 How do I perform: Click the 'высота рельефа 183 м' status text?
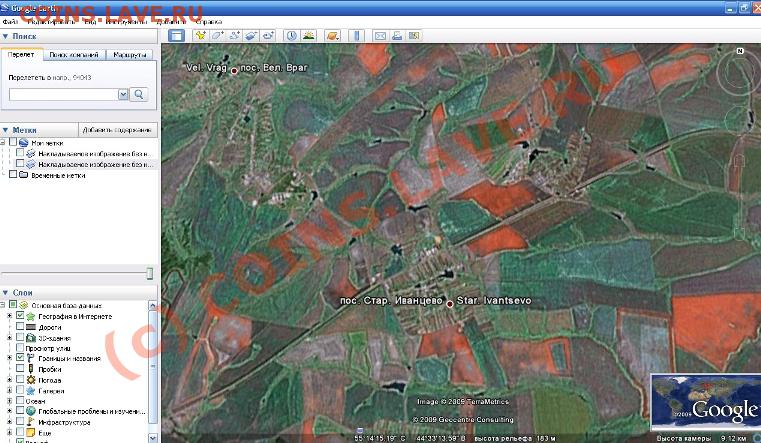tap(515, 438)
